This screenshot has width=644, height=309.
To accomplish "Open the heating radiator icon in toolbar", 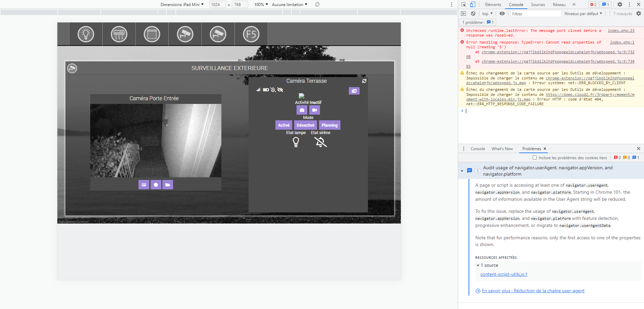I will [119, 34].
